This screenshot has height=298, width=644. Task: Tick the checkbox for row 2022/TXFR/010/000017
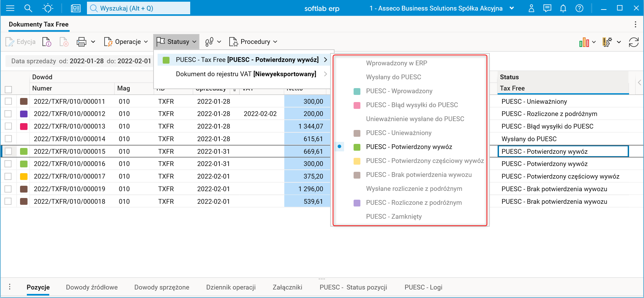click(8, 176)
